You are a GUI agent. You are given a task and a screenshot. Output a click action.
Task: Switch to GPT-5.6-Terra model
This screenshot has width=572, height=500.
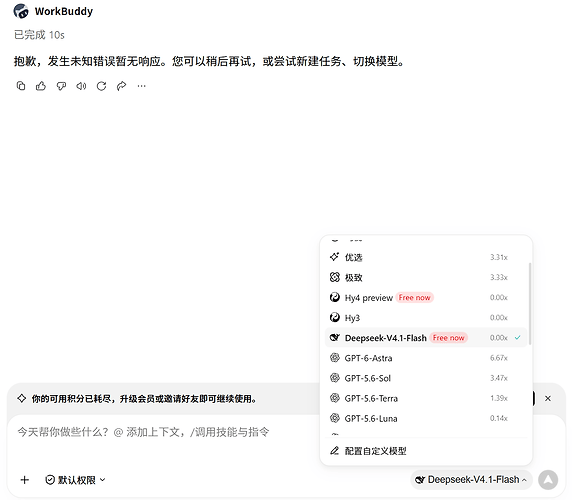425,398
